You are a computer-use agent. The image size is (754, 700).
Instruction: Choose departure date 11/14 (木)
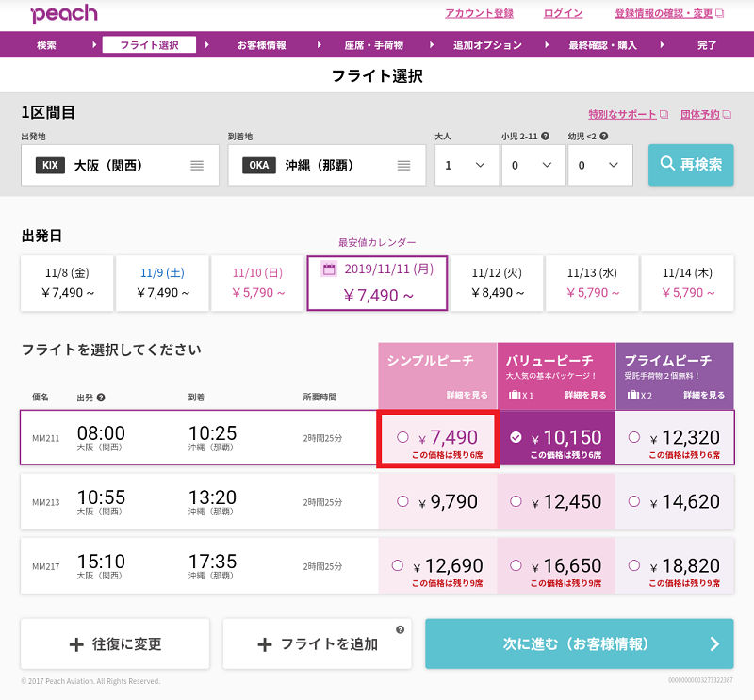tap(688, 284)
